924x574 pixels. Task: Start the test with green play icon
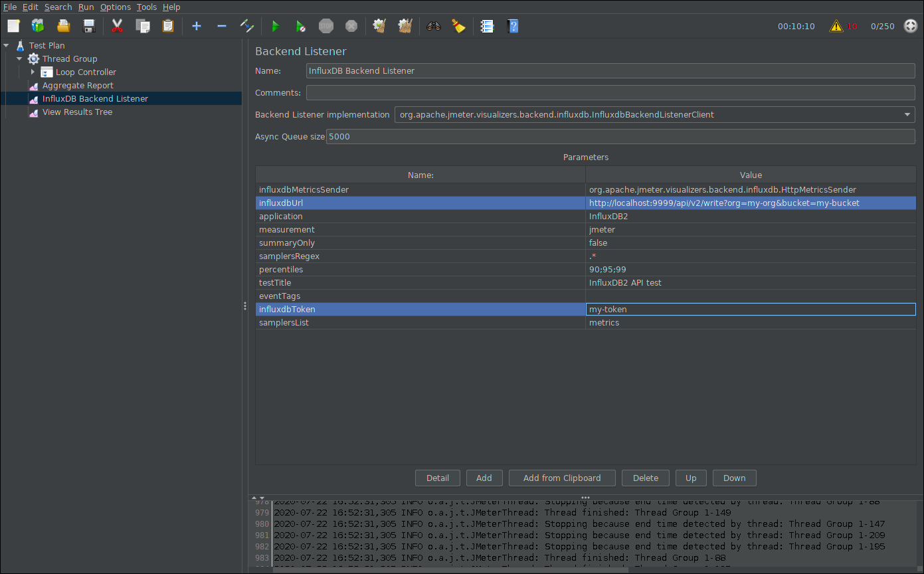tap(276, 26)
